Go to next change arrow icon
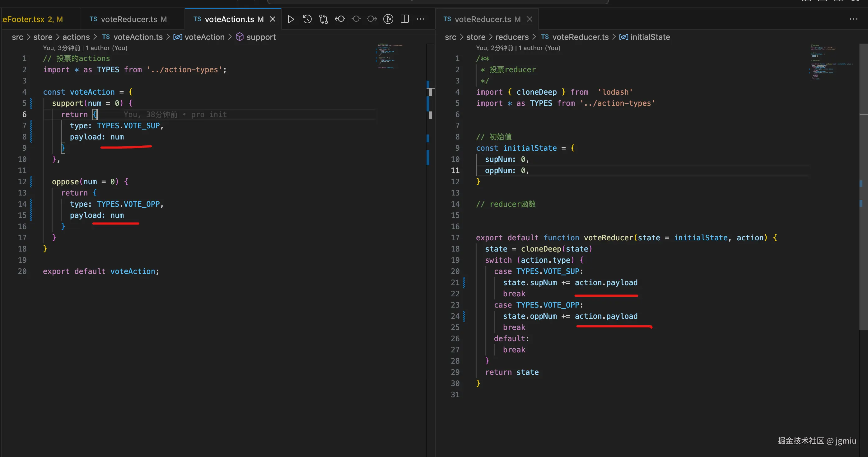This screenshot has height=457, width=868. (372, 19)
